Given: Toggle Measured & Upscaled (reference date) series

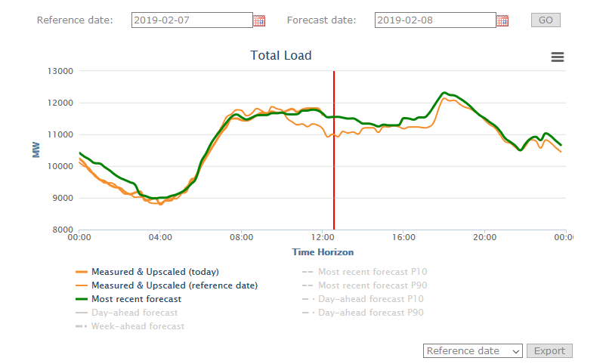Looking at the screenshot, I should (174, 285).
